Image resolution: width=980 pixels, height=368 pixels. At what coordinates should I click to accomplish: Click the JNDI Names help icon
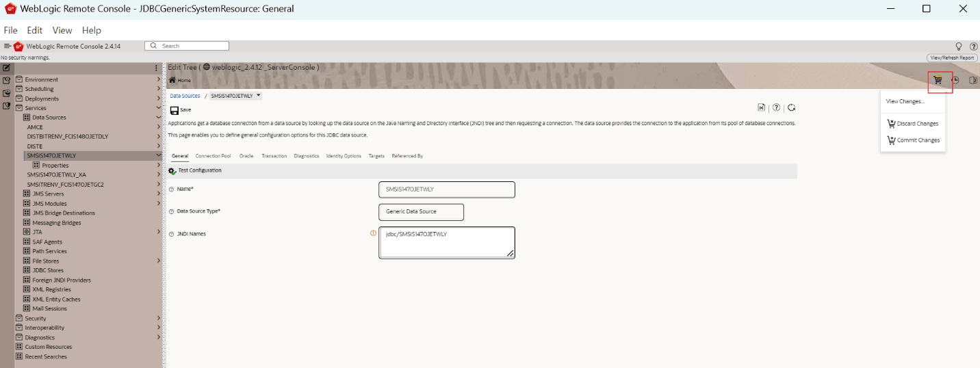pyautogui.click(x=171, y=234)
